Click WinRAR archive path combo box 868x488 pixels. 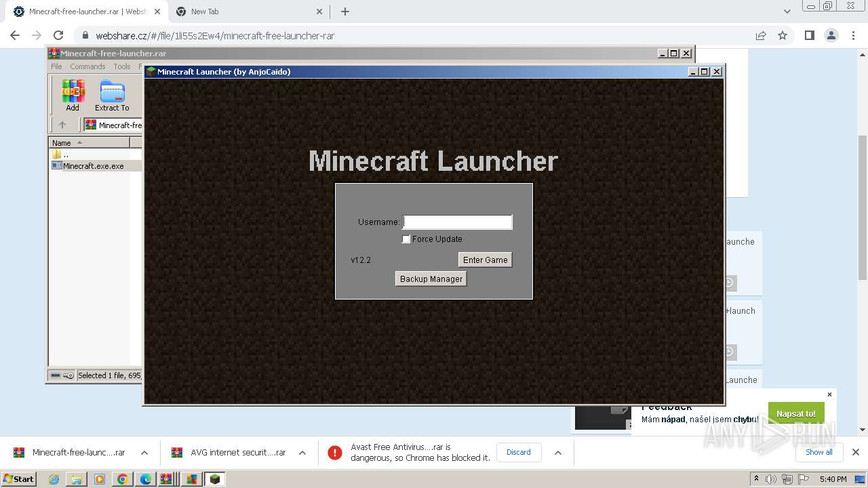click(x=113, y=125)
